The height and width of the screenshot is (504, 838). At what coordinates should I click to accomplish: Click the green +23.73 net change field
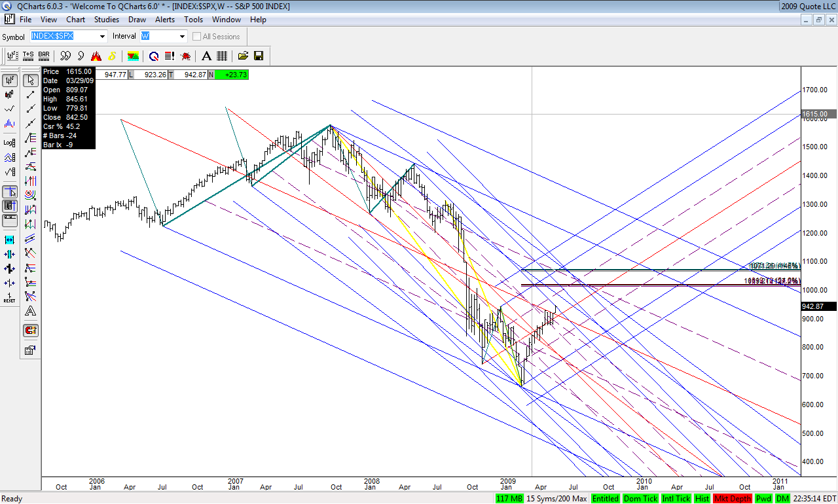pyautogui.click(x=231, y=75)
